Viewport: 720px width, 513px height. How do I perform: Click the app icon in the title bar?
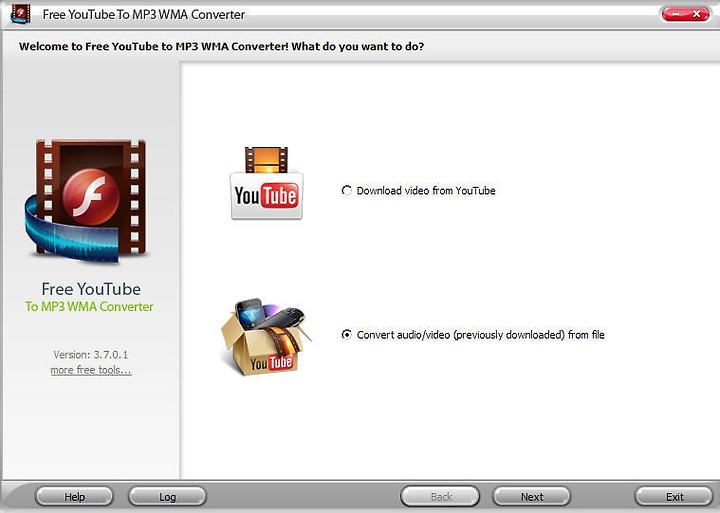tap(20, 14)
